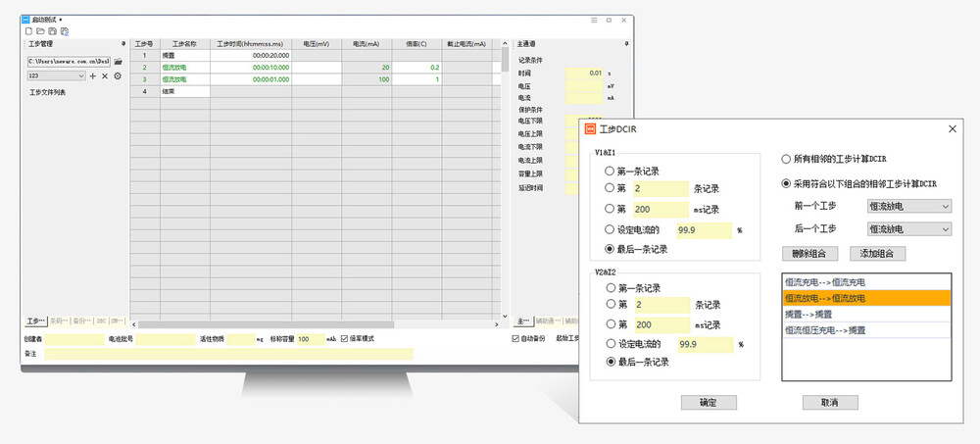Screen dimensions: 980x444
Task: Click the save-as icon in toolbar
Action: pyautogui.click(x=64, y=31)
